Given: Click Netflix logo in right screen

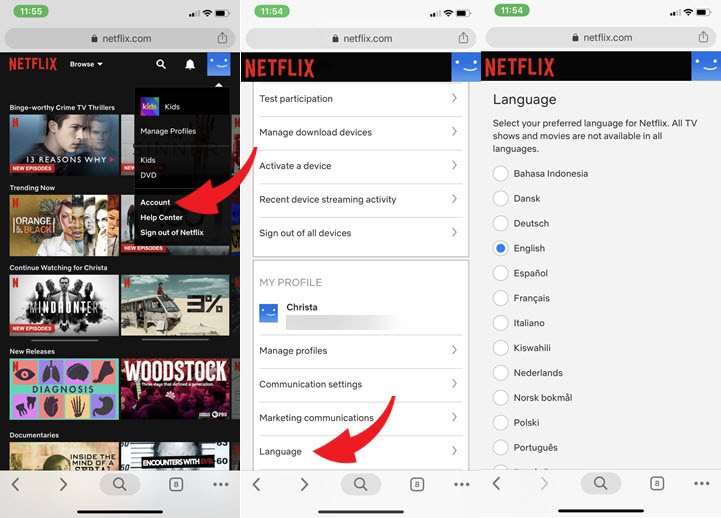Looking at the screenshot, I should coord(520,67).
